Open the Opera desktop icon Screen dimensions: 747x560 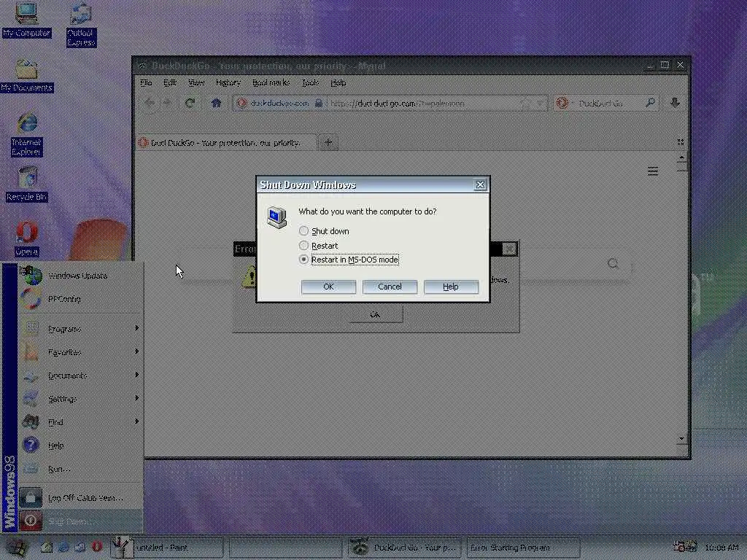click(27, 239)
